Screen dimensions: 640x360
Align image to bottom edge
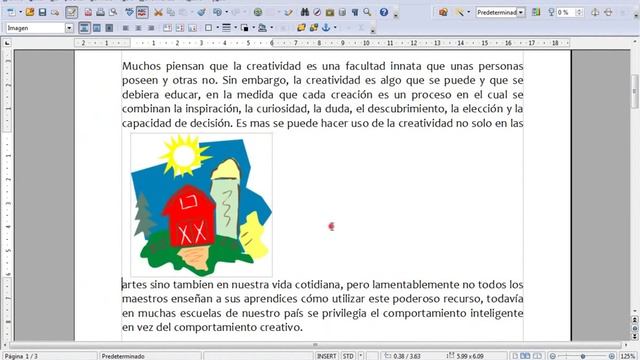192,28
